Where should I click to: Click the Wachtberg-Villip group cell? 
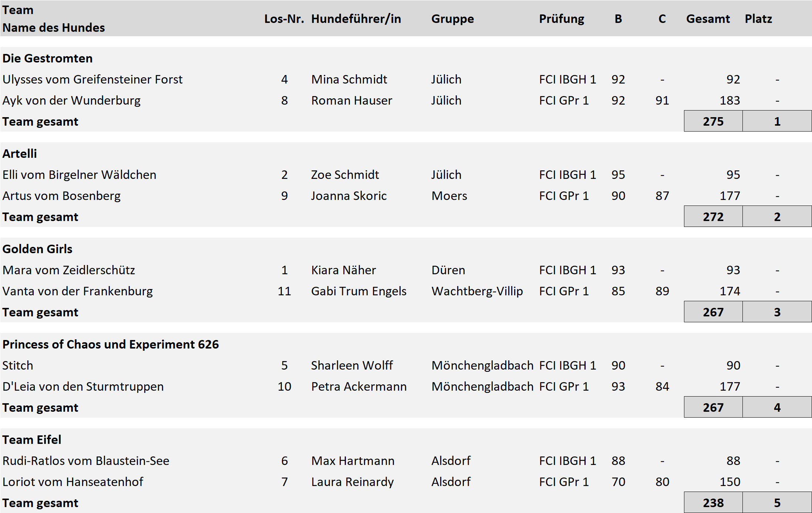pos(477,291)
